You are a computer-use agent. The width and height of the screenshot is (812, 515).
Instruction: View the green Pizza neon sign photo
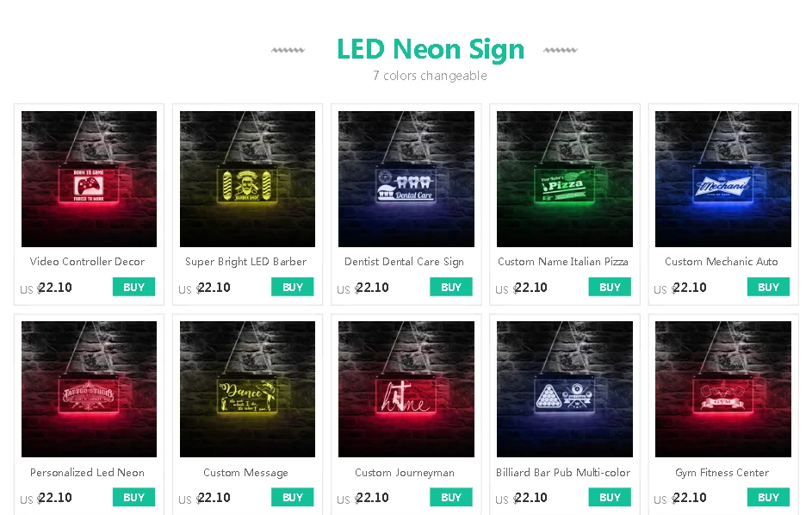(565, 179)
